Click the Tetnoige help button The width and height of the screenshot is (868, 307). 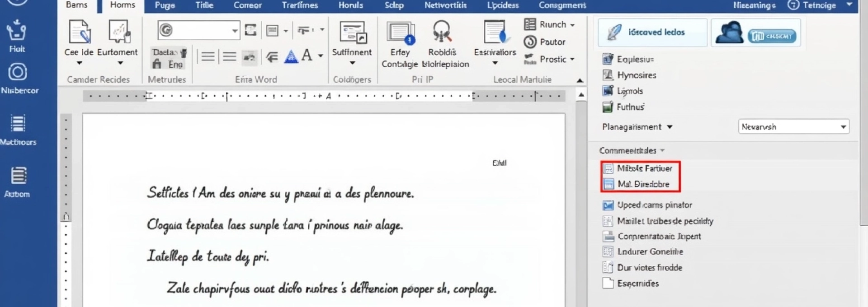(x=812, y=5)
